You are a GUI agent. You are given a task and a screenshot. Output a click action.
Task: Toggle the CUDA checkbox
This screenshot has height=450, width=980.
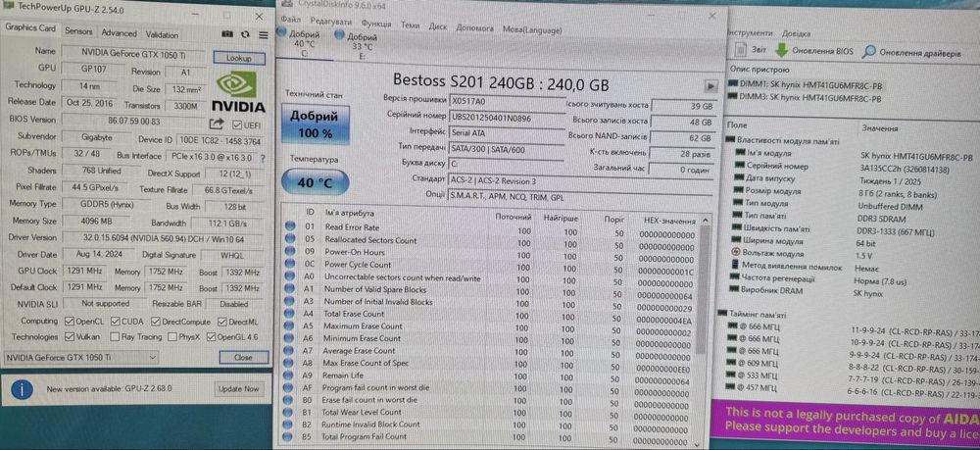pos(117,322)
